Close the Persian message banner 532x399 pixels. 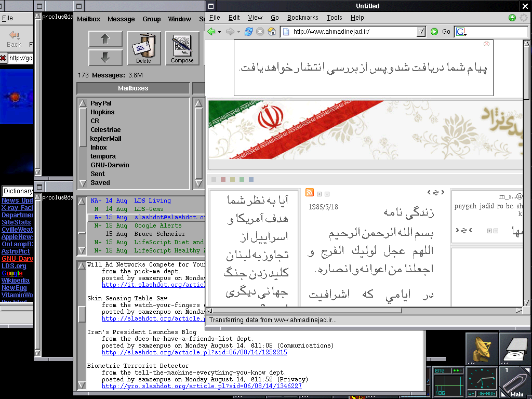pos(486,44)
